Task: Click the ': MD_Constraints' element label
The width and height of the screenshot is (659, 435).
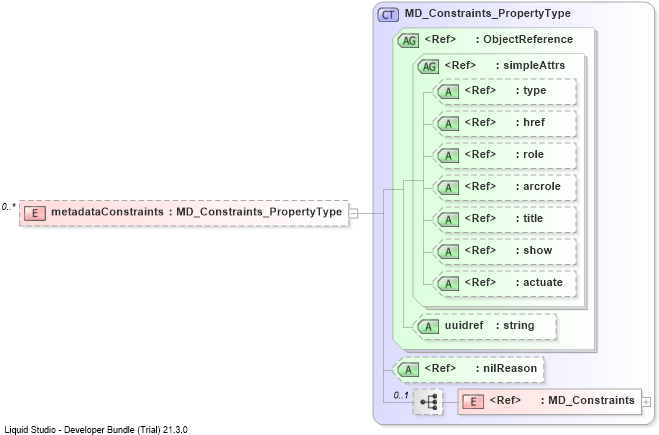Action: tap(588, 400)
